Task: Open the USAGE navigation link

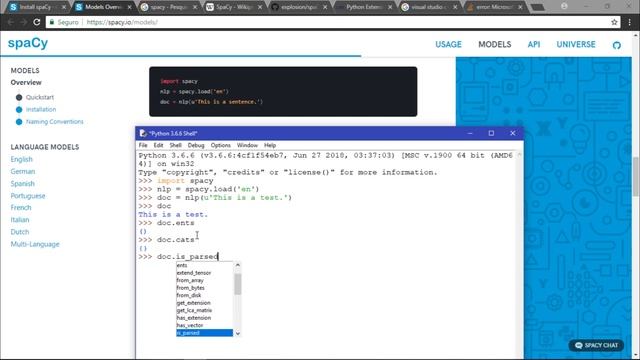Action: point(448,44)
